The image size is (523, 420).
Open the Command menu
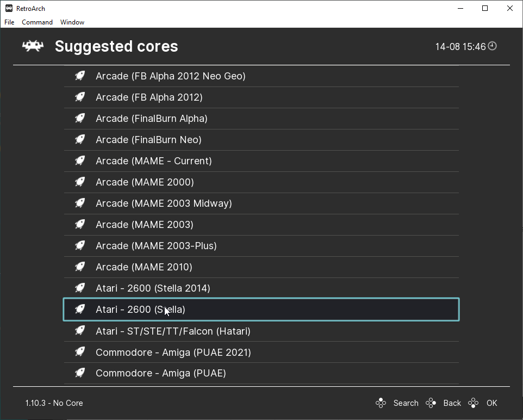(37, 22)
